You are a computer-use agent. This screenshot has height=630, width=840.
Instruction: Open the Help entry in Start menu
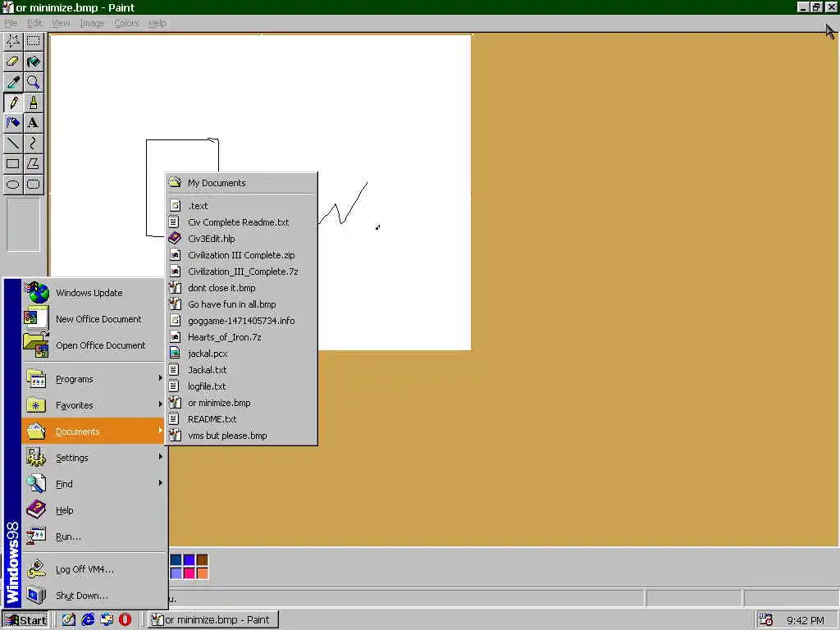(x=94, y=510)
